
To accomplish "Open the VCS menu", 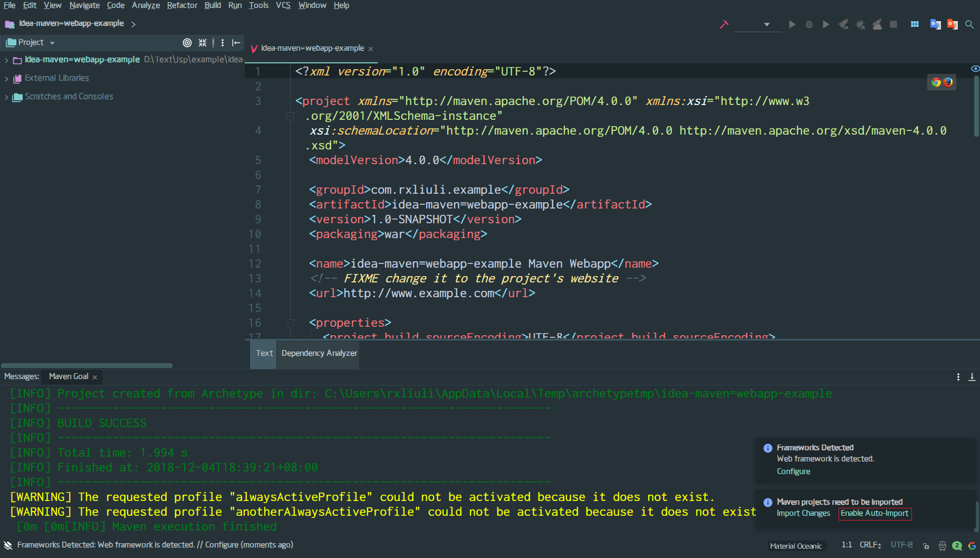I will coord(283,5).
